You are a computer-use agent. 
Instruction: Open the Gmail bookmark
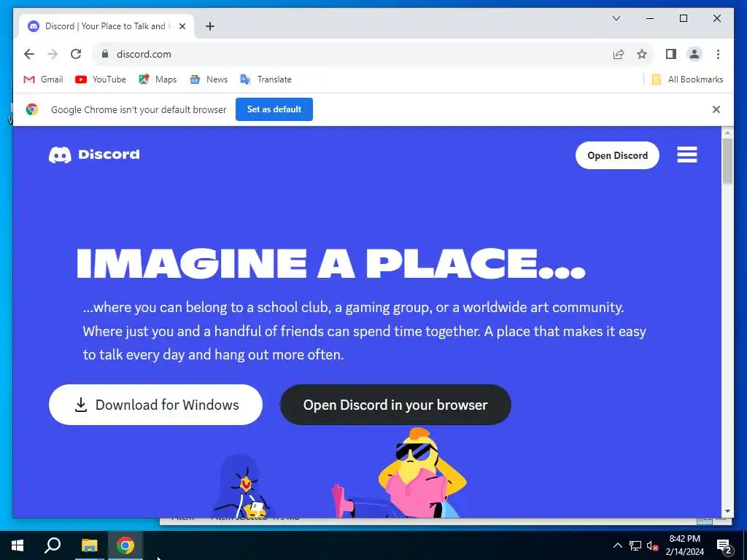coord(43,79)
